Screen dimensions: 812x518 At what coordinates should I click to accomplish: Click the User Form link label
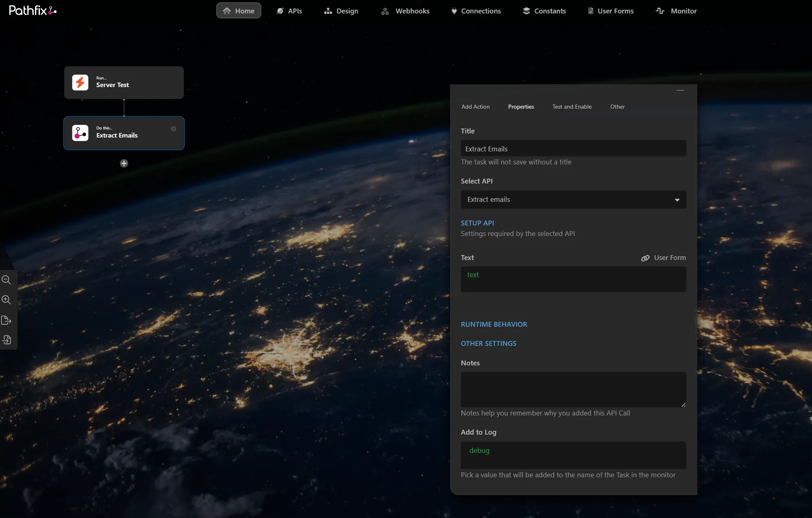pyautogui.click(x=670, y=258)
